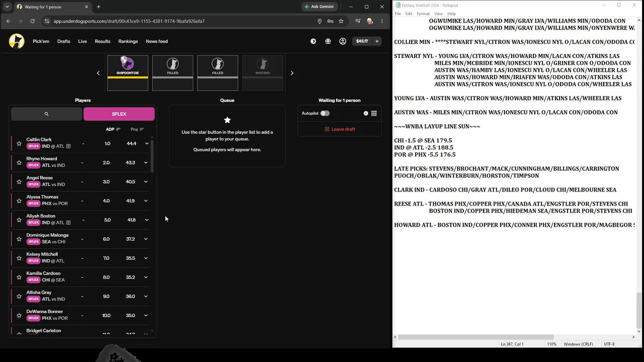Star DeWanna Bonner to add to queue

19,315
